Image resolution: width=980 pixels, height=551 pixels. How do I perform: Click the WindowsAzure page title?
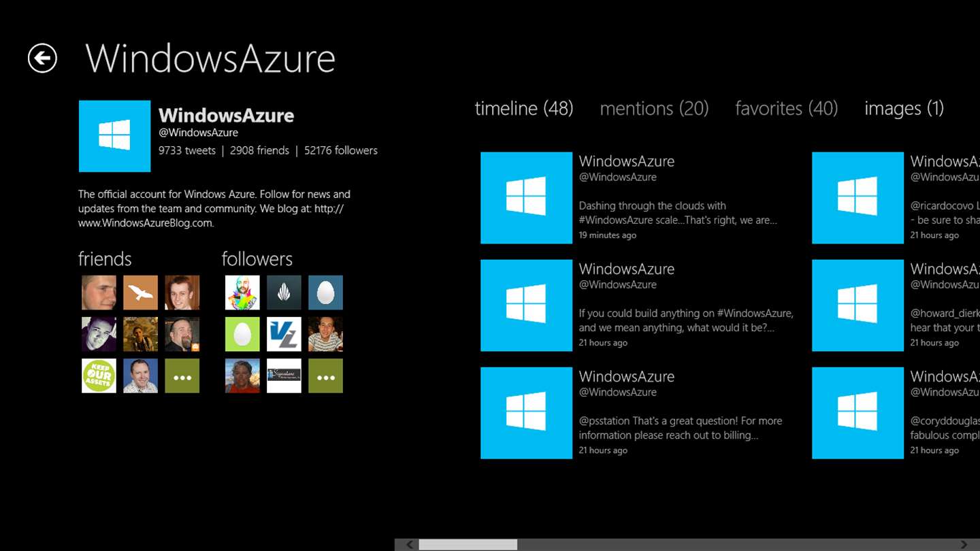(210, 59)
